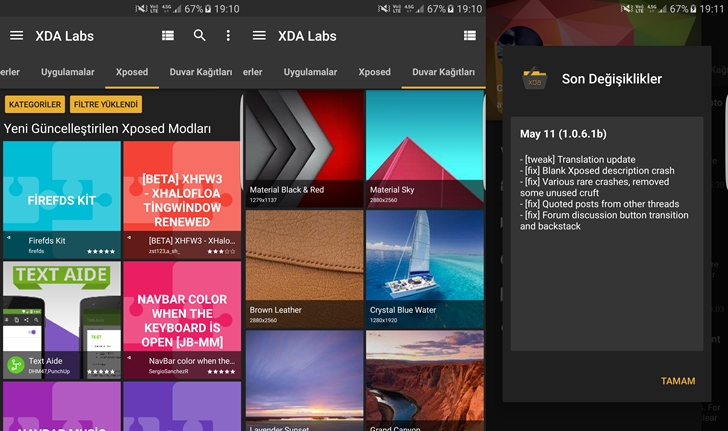
Task: Open Lavender Sunset wallpaper
Action: click(x=305, y=381)
